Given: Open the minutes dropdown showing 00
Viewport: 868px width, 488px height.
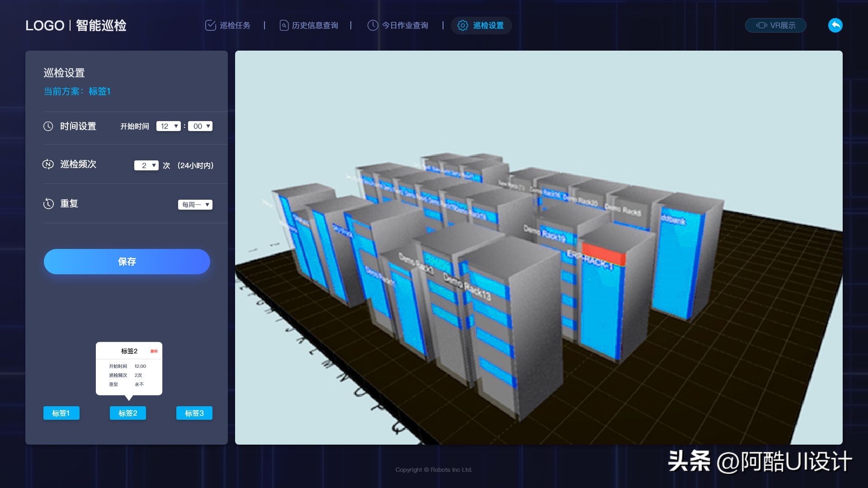Looking at the screenshot, I should (200, 127).
